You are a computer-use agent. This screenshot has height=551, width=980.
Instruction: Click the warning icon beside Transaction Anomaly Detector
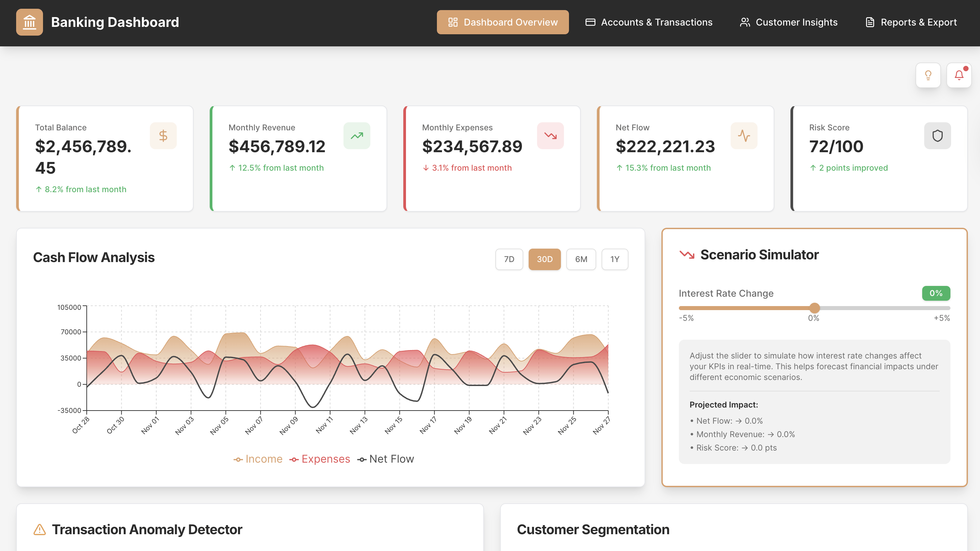click(x=39, y=529)
